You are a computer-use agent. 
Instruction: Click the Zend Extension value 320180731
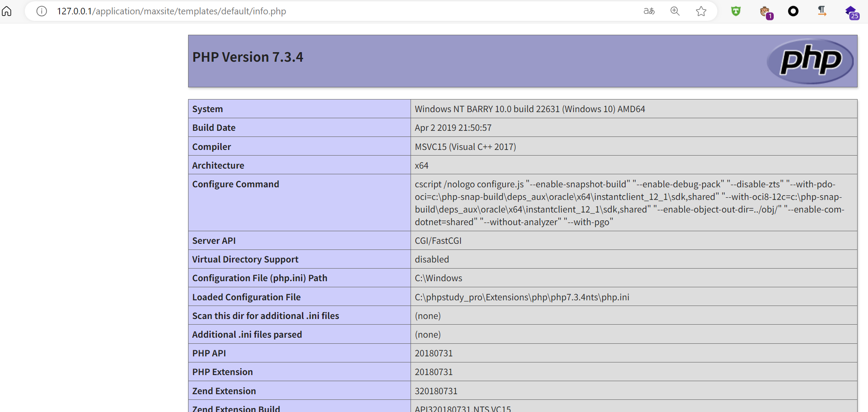point(436,391)
